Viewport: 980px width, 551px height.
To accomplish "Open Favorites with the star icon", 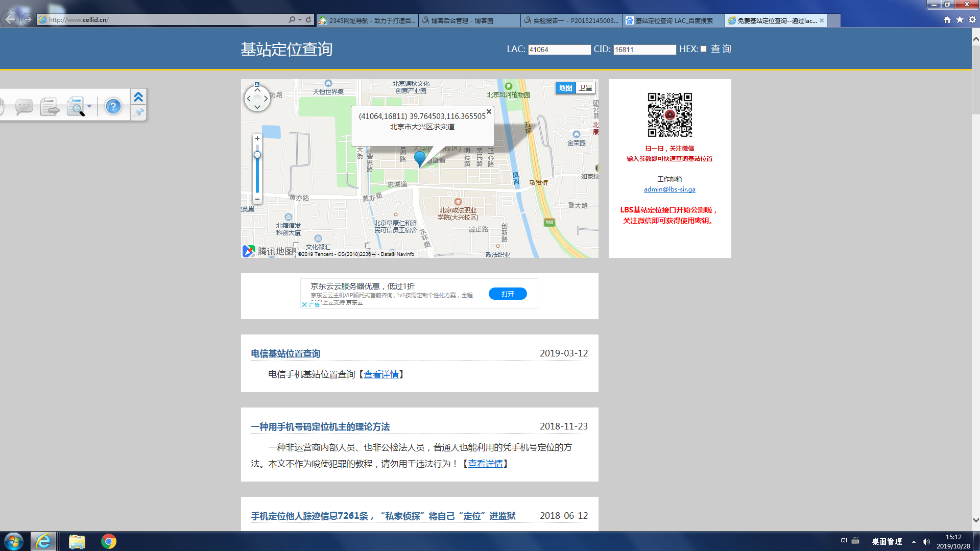I will (x=960, y=19).
